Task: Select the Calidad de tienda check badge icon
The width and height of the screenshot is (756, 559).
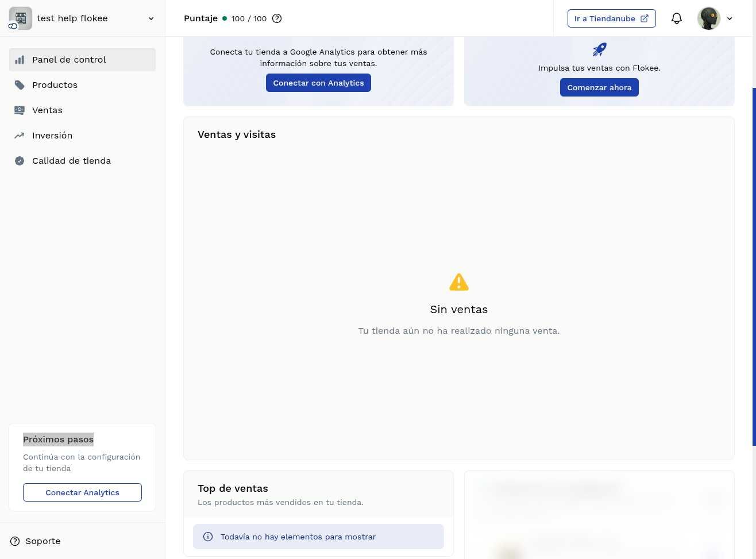Action: [x=20, y=161]
